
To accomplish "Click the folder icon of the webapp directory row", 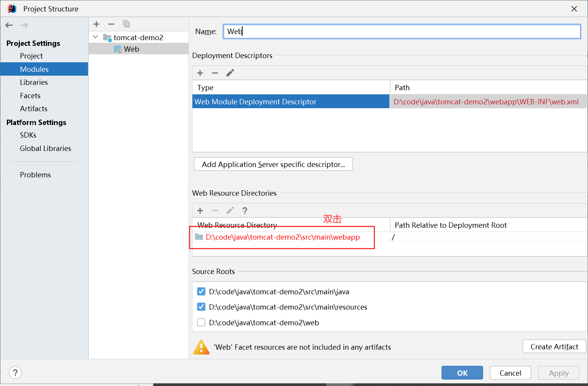I will click(199, 237).
